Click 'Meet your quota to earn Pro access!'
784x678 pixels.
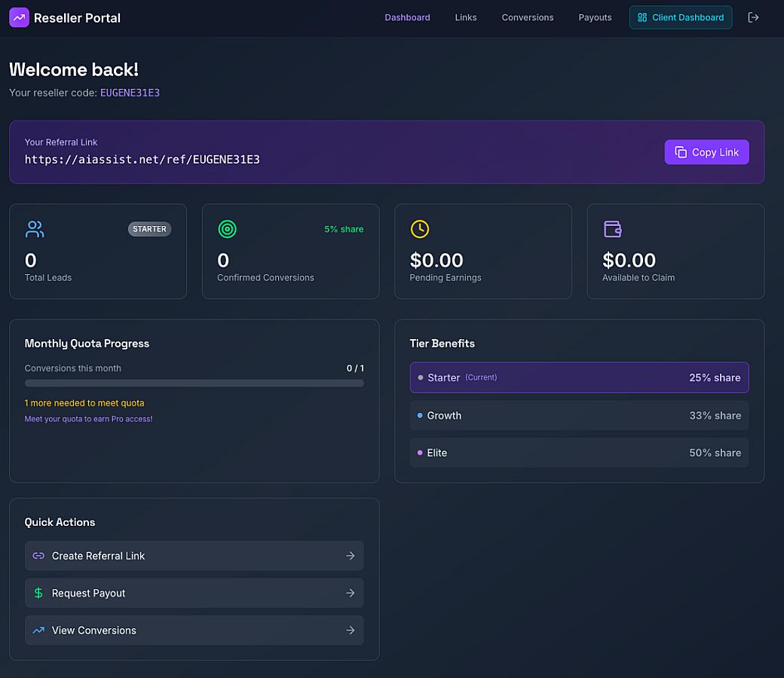[x=88, y=419]
